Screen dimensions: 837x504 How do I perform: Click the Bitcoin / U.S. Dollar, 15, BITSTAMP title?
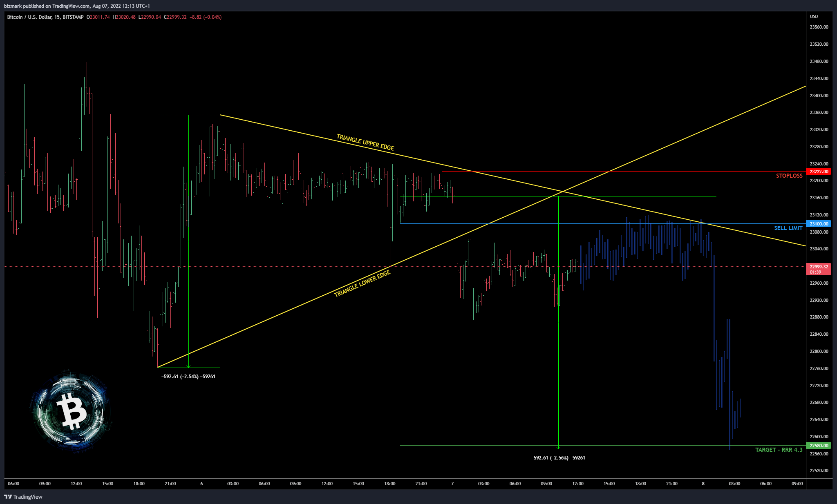pyautogui.click(x=45, y=17)
